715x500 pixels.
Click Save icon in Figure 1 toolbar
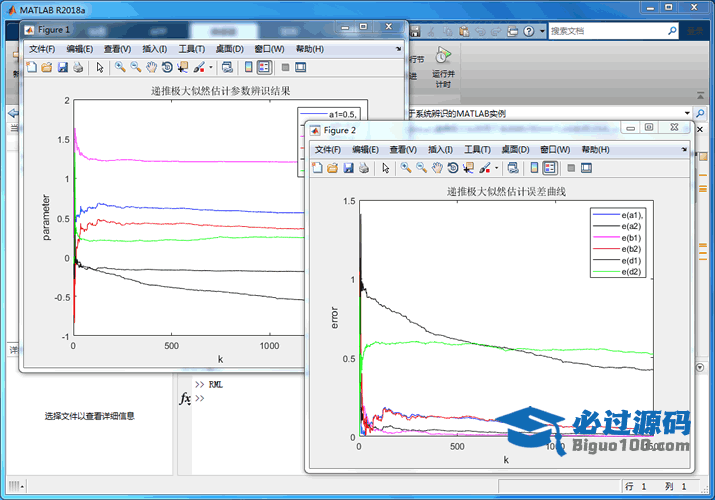(63, 68)
